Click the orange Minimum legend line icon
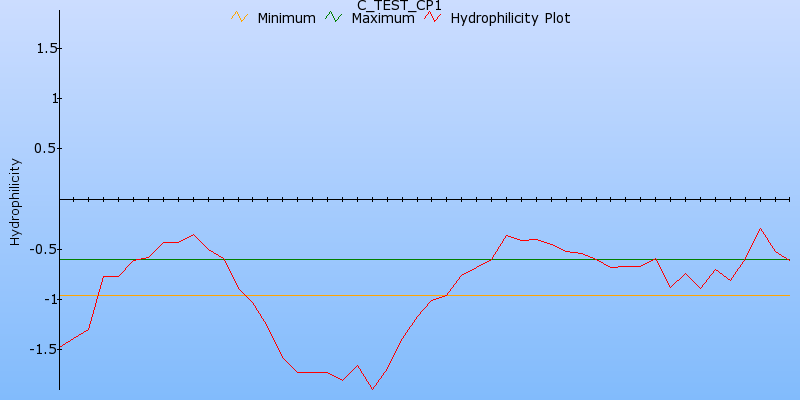800x400 pixels. point(238,18)
